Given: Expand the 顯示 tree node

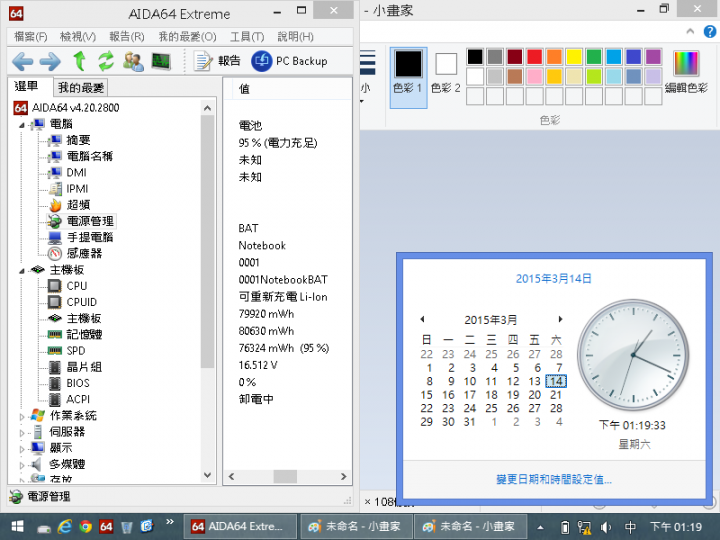Looking at the screenshot, I should [x=22, y=449].
